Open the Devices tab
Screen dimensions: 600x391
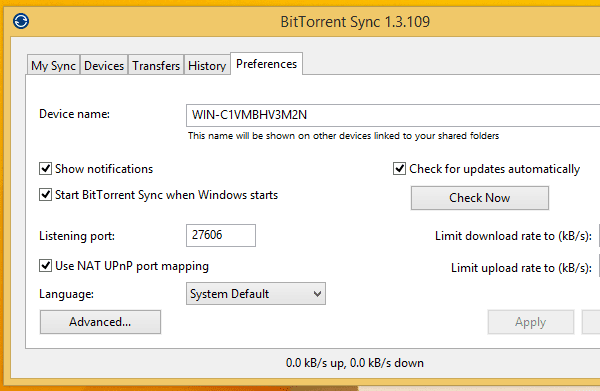pyautogui.click(x=104, y=65)
